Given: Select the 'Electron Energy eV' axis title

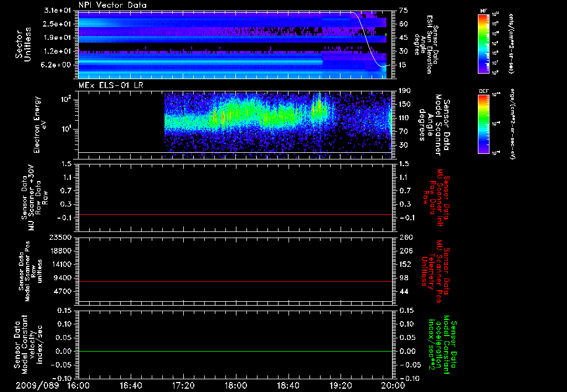Looking at the screenshot, I should click(40, 125).
